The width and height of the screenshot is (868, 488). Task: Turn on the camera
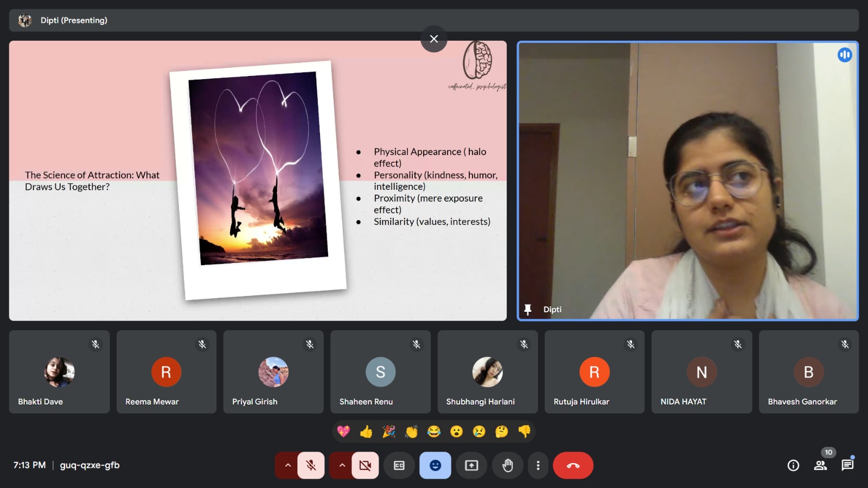coord(365,465)
